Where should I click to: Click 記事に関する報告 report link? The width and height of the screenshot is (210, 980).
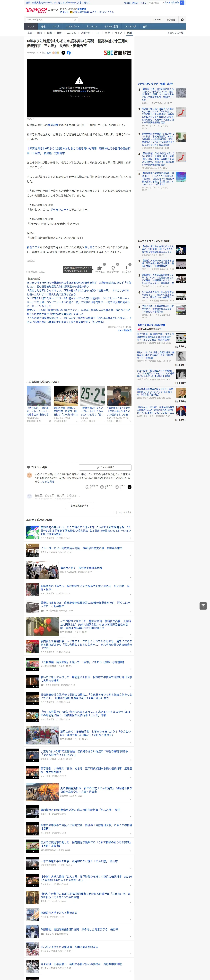tap(36, 272)
